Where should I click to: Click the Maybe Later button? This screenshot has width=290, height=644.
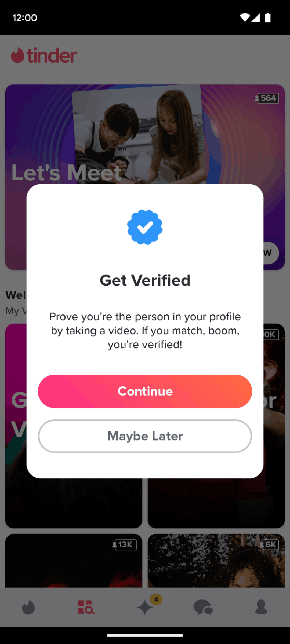point(145,436)
